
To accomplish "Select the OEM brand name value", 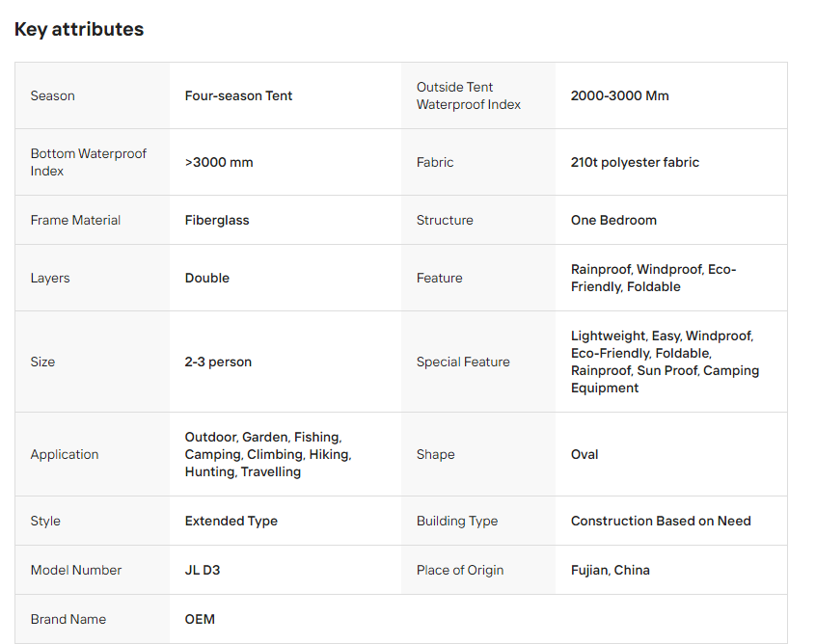I will click(200, 619).
